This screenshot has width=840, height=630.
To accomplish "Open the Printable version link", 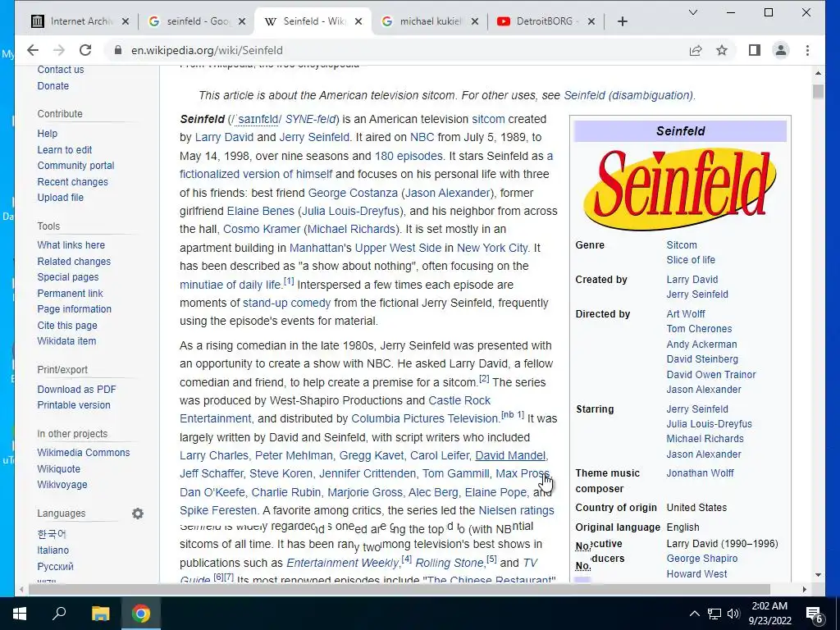I will click(x=73, y=405).
